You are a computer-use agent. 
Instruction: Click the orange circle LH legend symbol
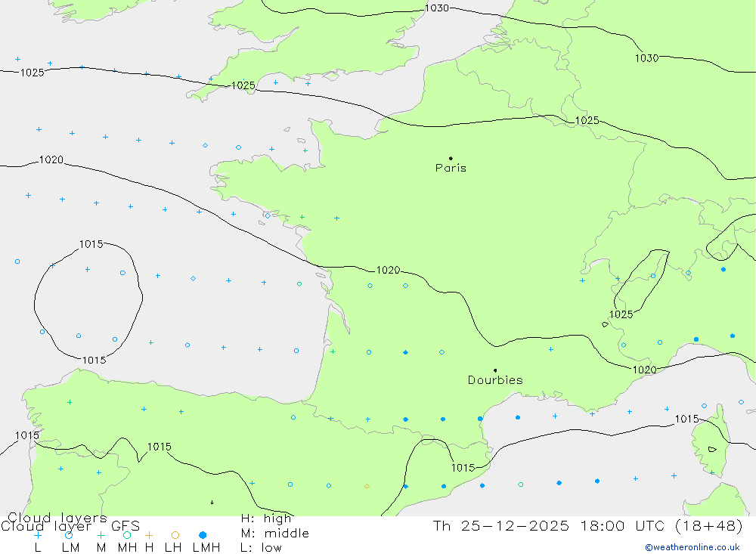175,535
